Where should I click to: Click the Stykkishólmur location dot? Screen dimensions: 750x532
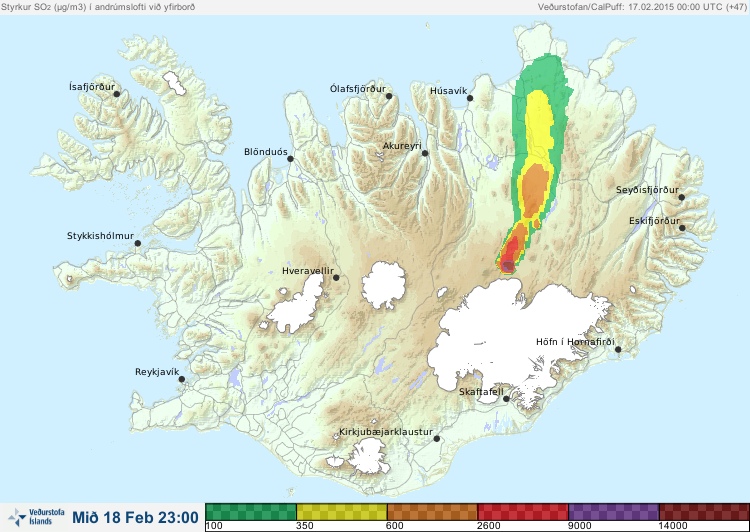tap(138, 243)
